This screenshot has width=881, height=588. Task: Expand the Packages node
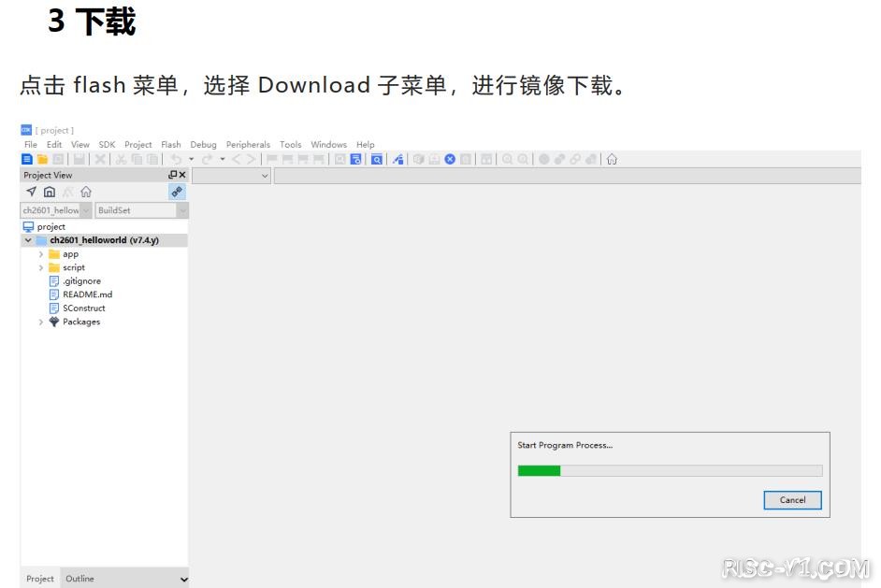point(41,322)
